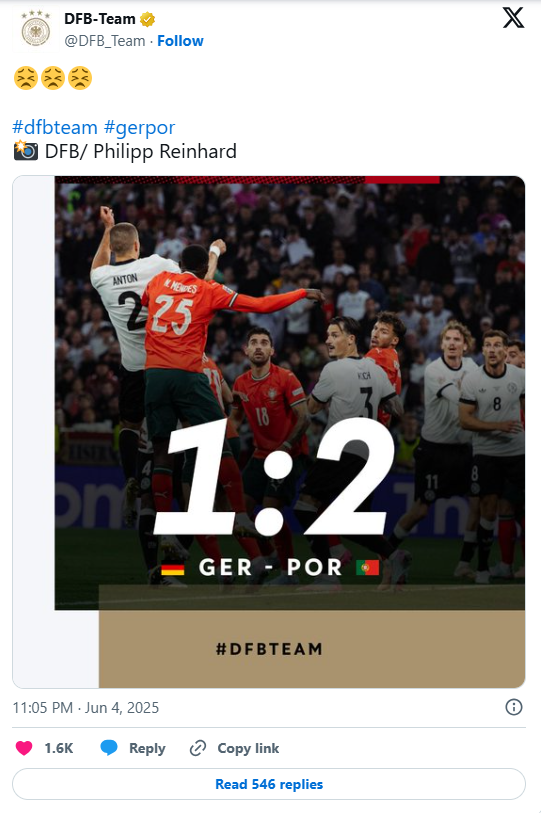Follow the DFB-Team account
Viewport: 541px width, 813px height.
pyautogui.click(x=180, y=41)
